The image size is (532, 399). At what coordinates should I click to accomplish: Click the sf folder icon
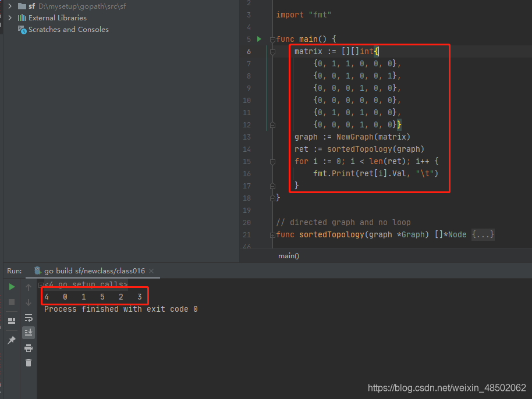(22, 6)
